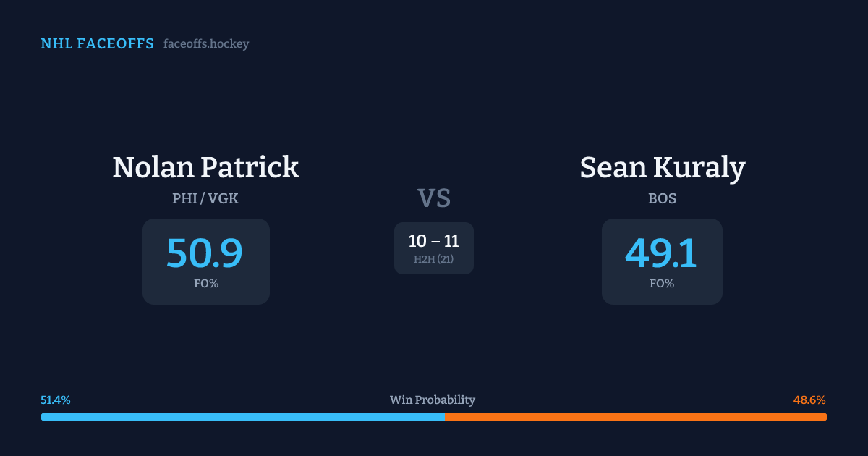Click the NHL FACEOFFS header title
Screen dimensions: 868x456
point(97,44)
